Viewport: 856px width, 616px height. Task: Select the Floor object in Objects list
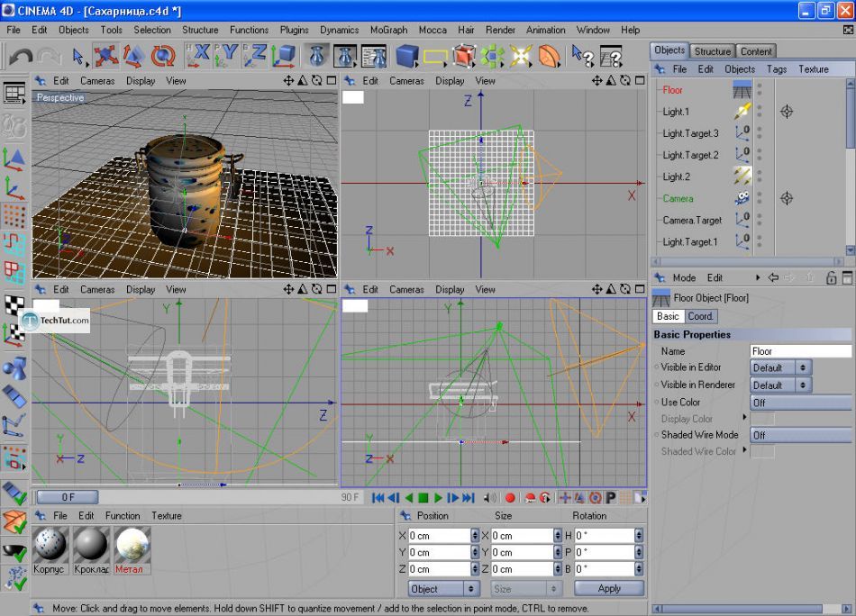point(672,90)
